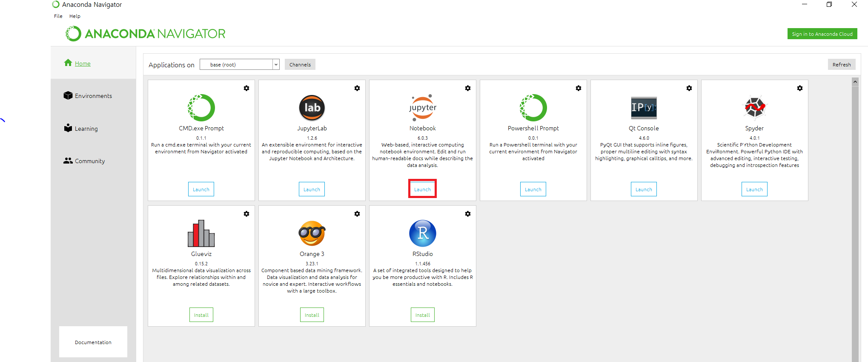Open settings gear on CMD.exe Prompt card
Viewport: 868px width, 362px height.
(x=246, y=88)
